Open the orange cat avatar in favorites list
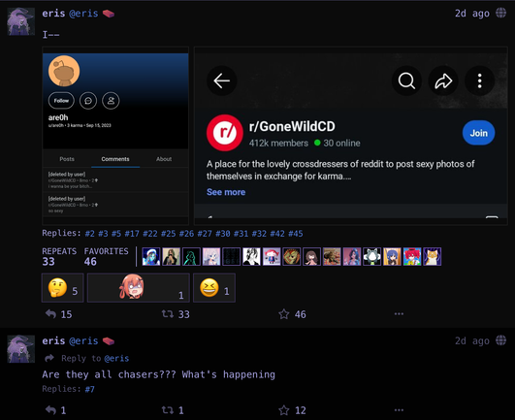The image size is (515, 420). (x=433, y=256)
